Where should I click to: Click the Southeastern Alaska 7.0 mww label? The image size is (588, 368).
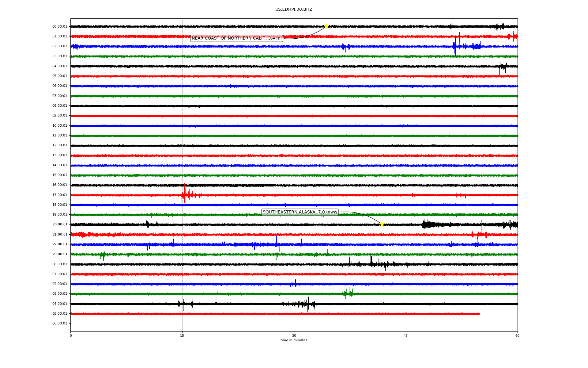point(300,212)
